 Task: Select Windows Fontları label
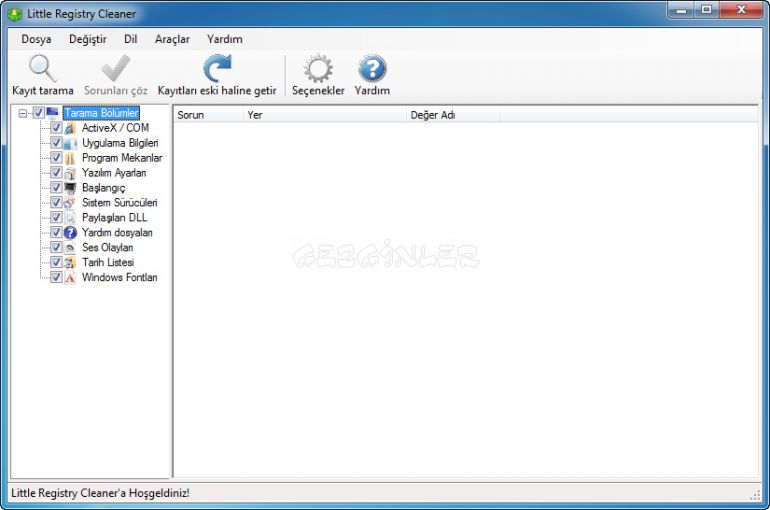120,278
